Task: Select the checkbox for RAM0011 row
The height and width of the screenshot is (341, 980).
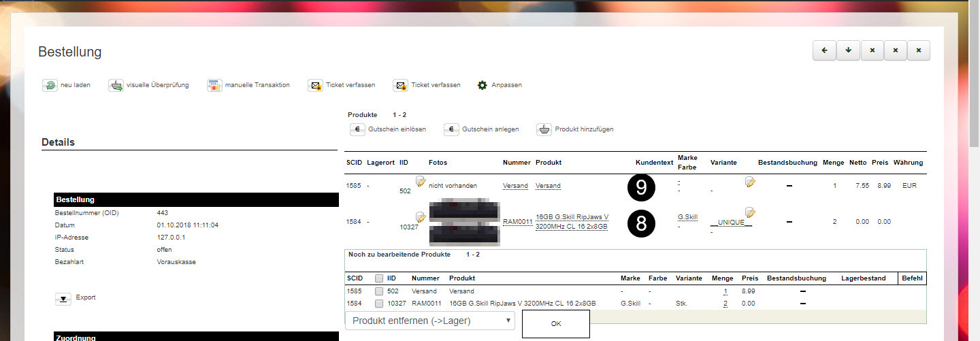Action: click(379, 304)
